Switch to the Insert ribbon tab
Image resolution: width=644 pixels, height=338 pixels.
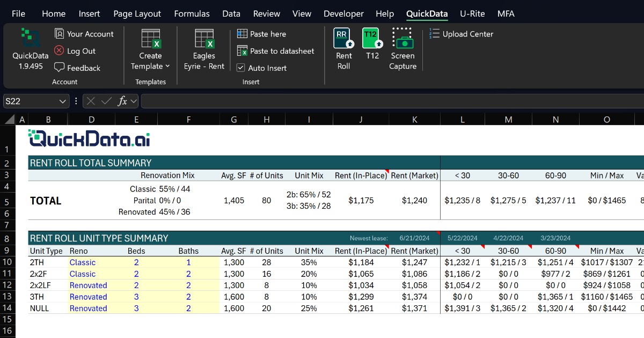(x=89, y=14)
